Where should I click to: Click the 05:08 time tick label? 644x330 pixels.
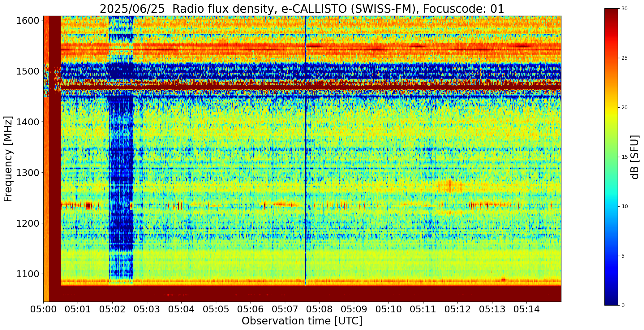[x=320, y=309]
